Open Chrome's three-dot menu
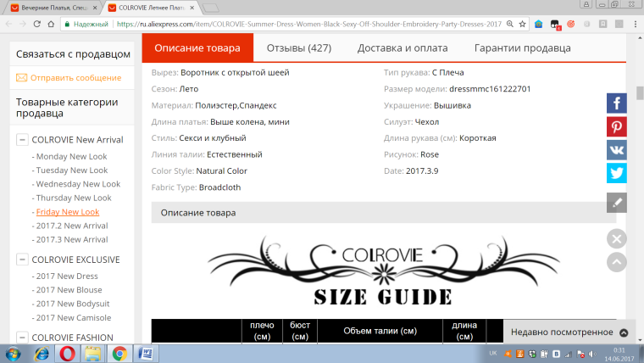Viewport: 644px width, 363px height. [636, 25]
